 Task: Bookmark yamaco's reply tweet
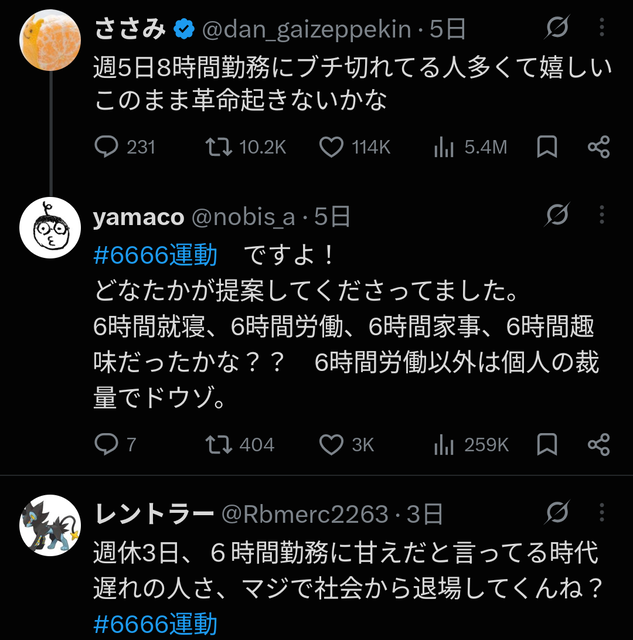tap(547, 444)
